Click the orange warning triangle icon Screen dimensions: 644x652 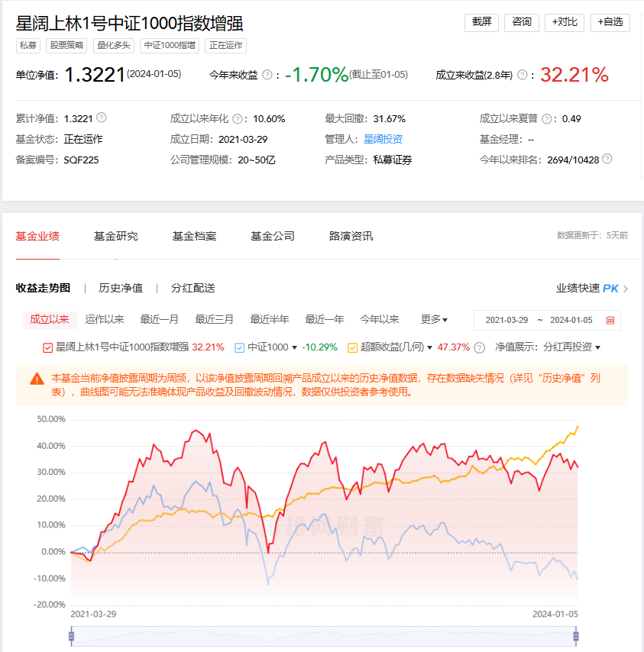tap(37, 379)
